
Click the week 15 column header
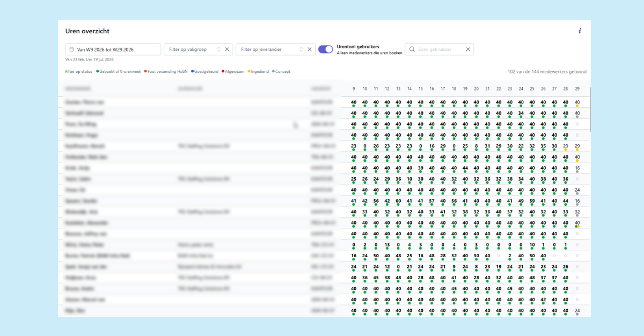[421, 88]
